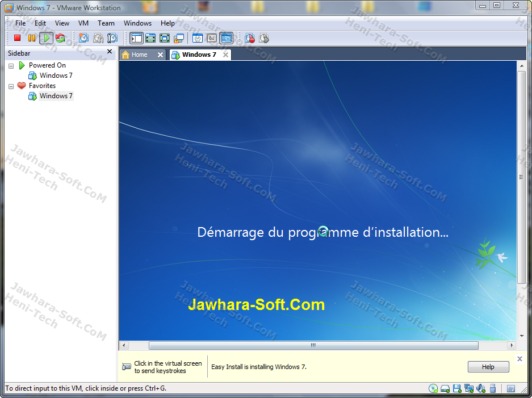
Task: Open the View menu
Action: pyautogui.click(x=62, y=23)
